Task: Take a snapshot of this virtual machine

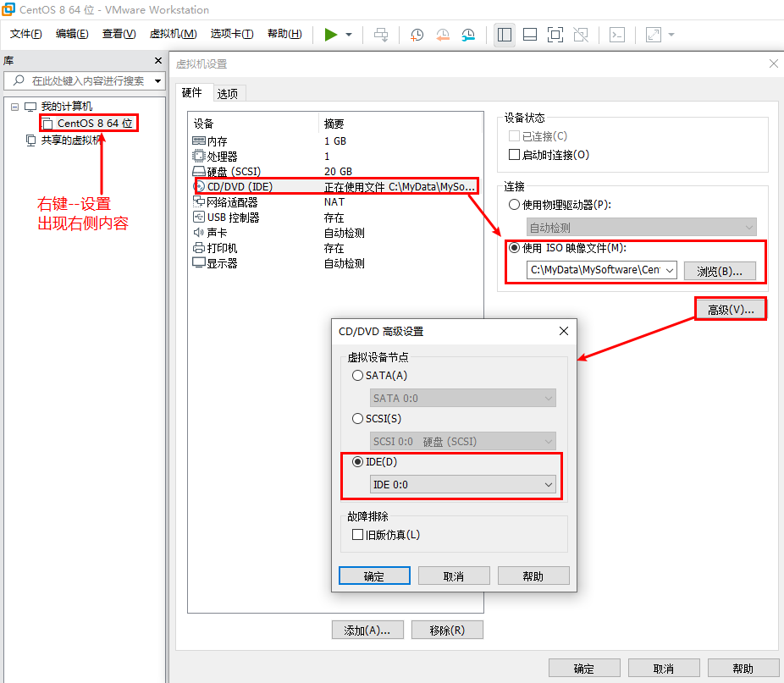Action: click(x=415, y=35)
